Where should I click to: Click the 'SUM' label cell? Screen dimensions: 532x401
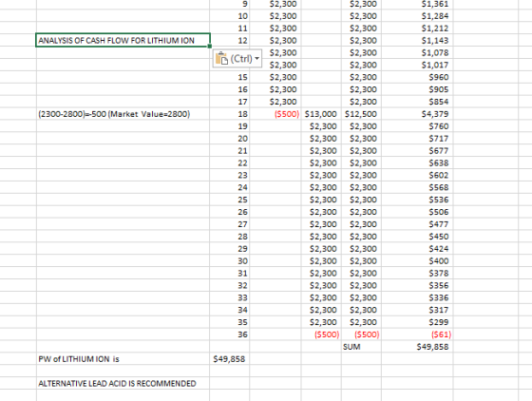point(361,347)
